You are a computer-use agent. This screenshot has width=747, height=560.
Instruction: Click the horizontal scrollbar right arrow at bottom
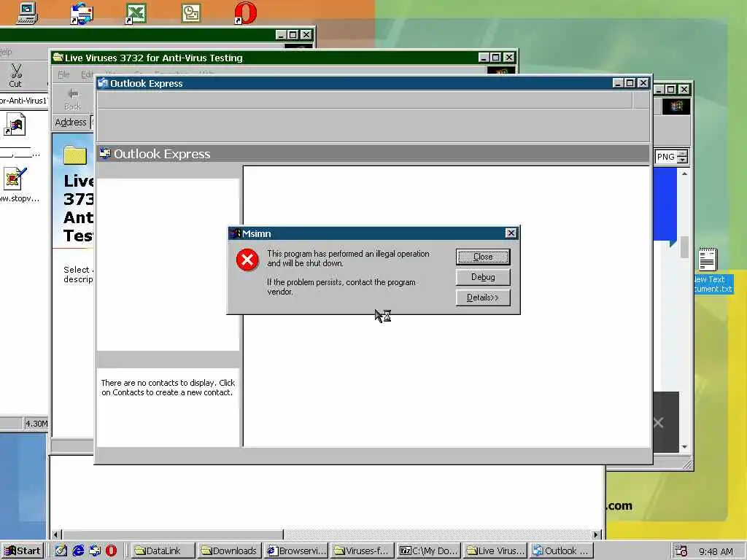[595, 534]
